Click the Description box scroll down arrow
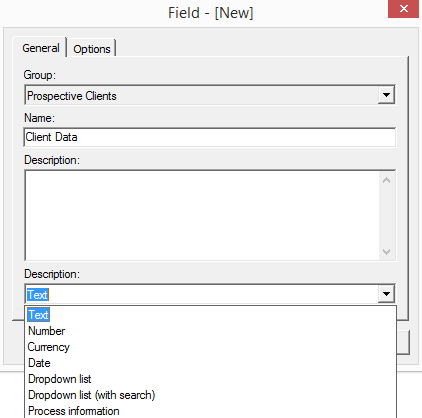This screenshot has height=418, width=422. (386, 251)
